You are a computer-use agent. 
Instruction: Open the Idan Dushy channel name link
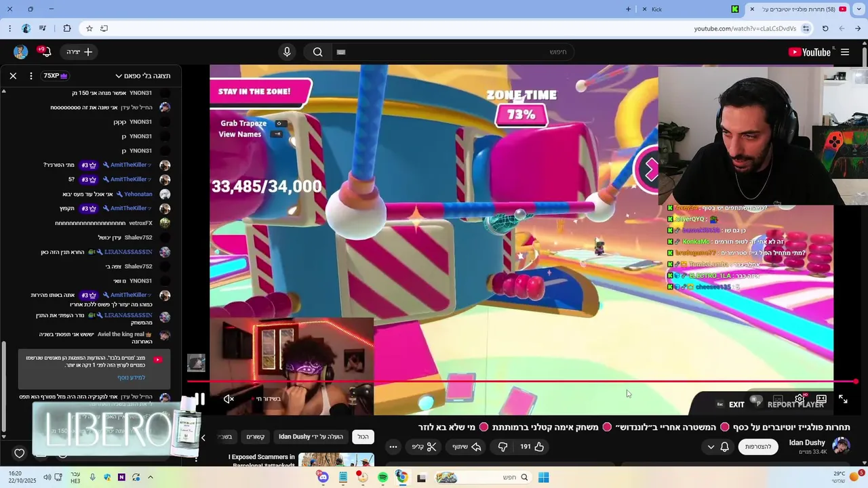coord(807,443)
